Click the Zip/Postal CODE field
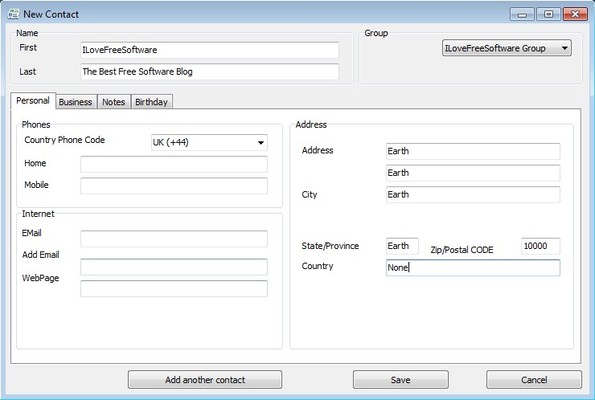Viewport: 595px width, 400px height. click(540, 246)
